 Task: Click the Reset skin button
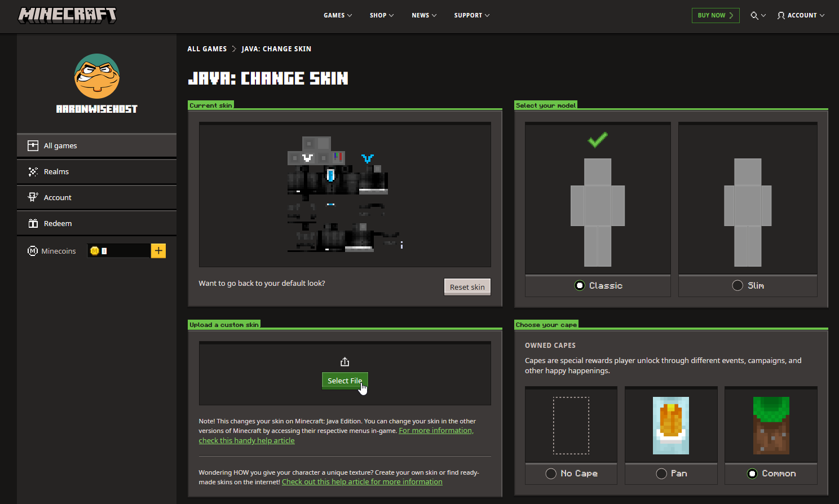[467, 287]
